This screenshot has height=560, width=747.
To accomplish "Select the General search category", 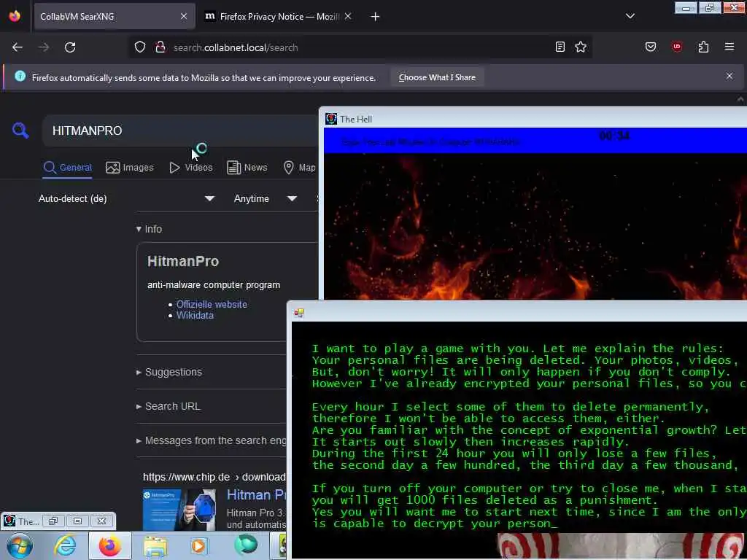I will pos(67,168).
